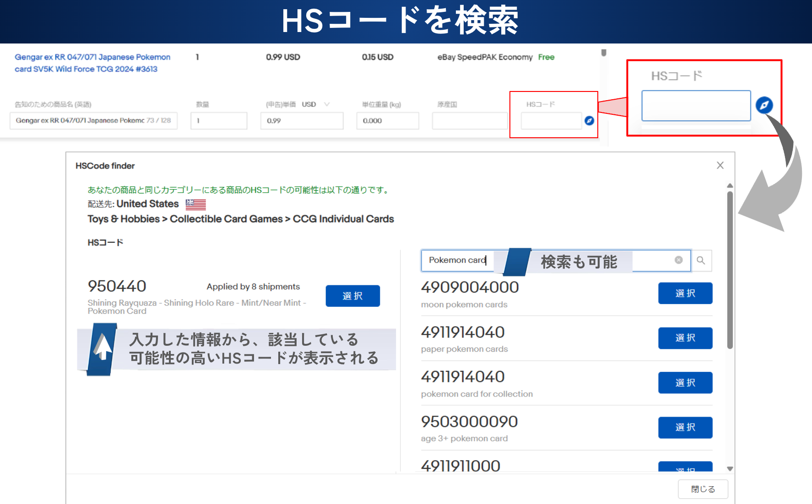Click the magnifier search icon in HSCode finder
This screenshot has height=504, width=812.
[x=701, y=260]
